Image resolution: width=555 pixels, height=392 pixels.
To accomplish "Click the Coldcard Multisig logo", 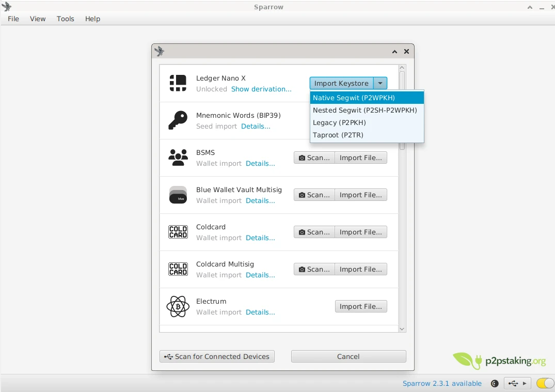I will click(178, 269).
